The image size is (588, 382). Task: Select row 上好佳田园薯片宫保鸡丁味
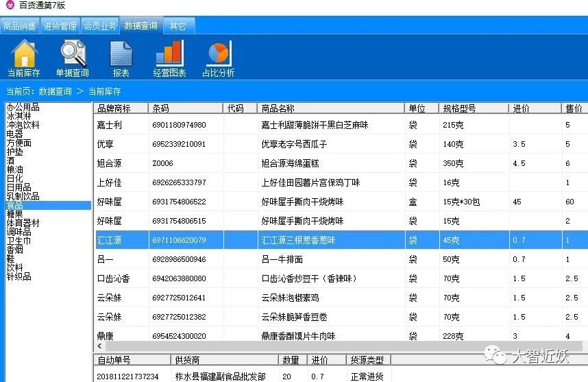[x=341, y=182]
